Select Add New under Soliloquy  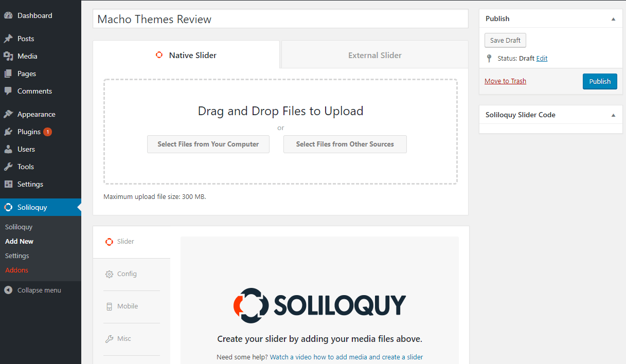(19, 241)
